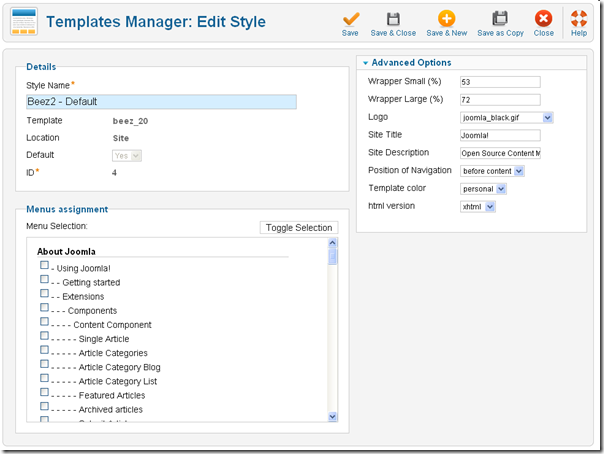The width and height of the screenshot is (604, 454).
Task: Tick the Featured Articles checkbox
Action: point(44,392)
